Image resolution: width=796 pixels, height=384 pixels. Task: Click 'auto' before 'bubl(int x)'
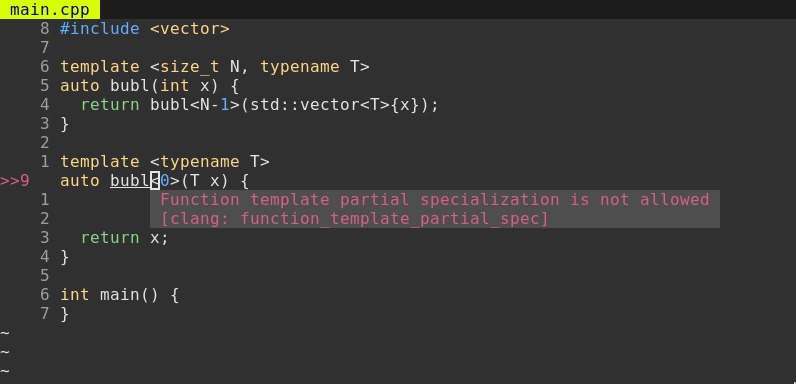(80, 85)
